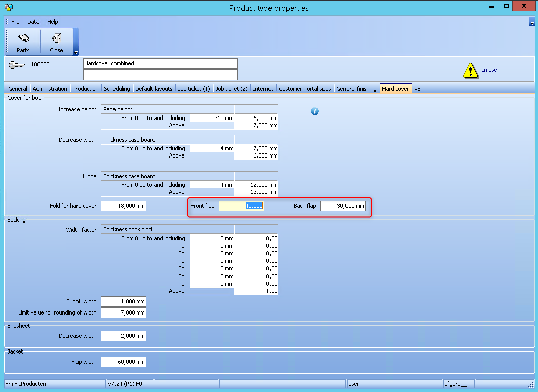Screen dimensions: 538x392
Task: Click the Endsheet Decrease width field
Action: [x=124, y=336]
